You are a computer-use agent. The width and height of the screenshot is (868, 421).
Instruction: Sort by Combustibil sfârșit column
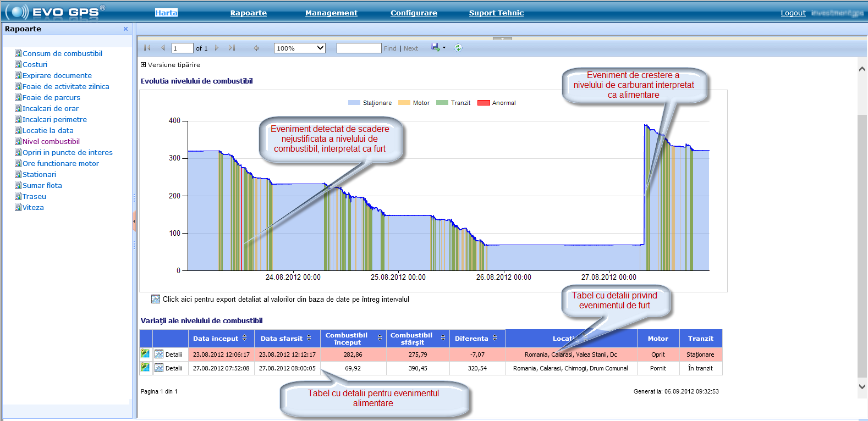(x=443, y=338)
